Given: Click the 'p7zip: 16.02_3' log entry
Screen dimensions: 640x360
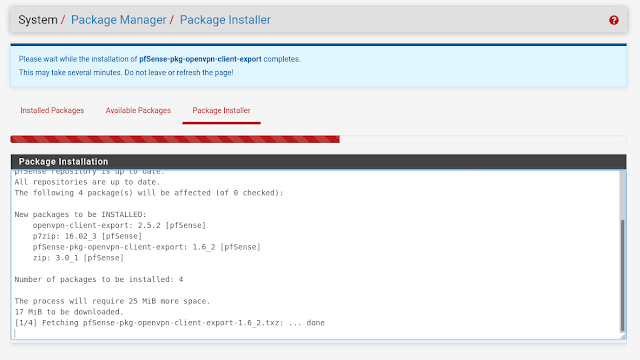Looking at the screenshot, I should coord(87,236).
